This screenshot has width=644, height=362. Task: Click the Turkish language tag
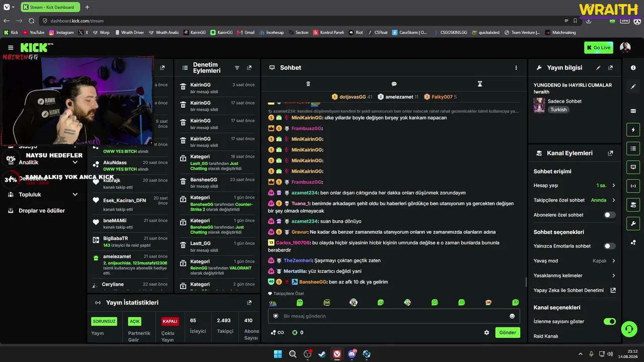tap(558, 110)
